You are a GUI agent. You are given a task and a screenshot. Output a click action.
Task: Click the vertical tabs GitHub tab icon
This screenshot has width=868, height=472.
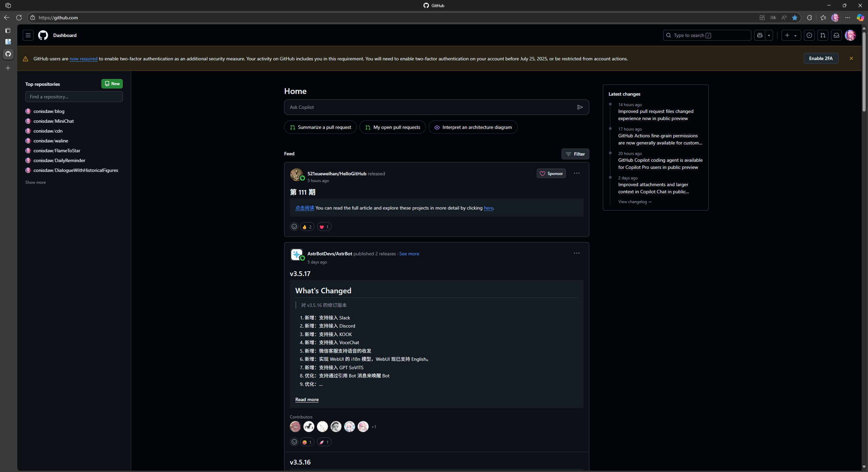point(8,54)
